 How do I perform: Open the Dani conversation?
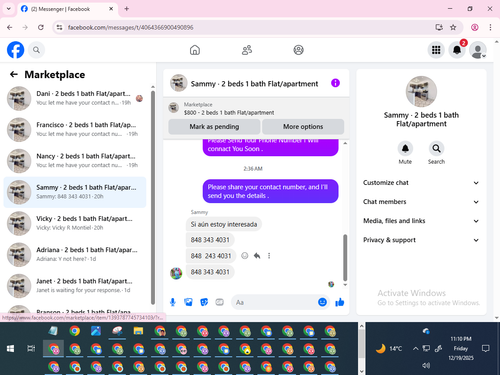(x=75, y=98)
